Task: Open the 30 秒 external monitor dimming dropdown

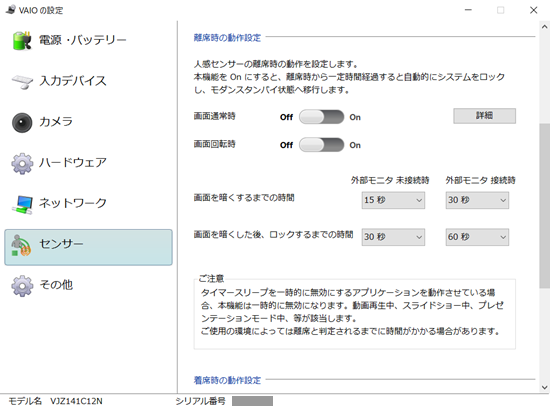Action: pyautogui.click(x=477, y=200)
